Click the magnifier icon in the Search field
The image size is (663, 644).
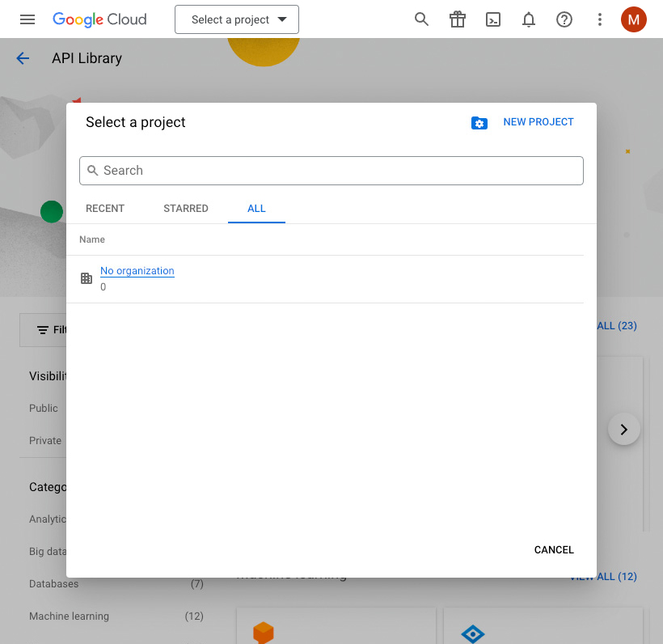click(92, 171)
